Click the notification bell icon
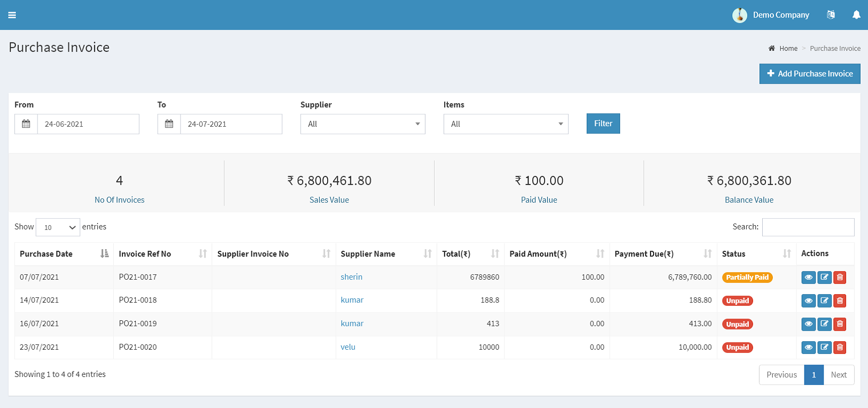Image resolution: width=868 pixels, height=408 pixels. click(x=856, y=15)
